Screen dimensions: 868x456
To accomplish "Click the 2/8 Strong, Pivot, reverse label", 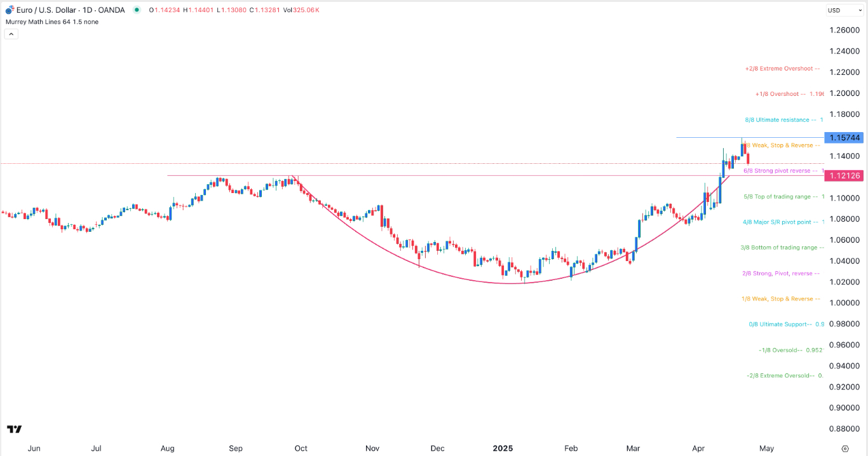I will (781, 273).
